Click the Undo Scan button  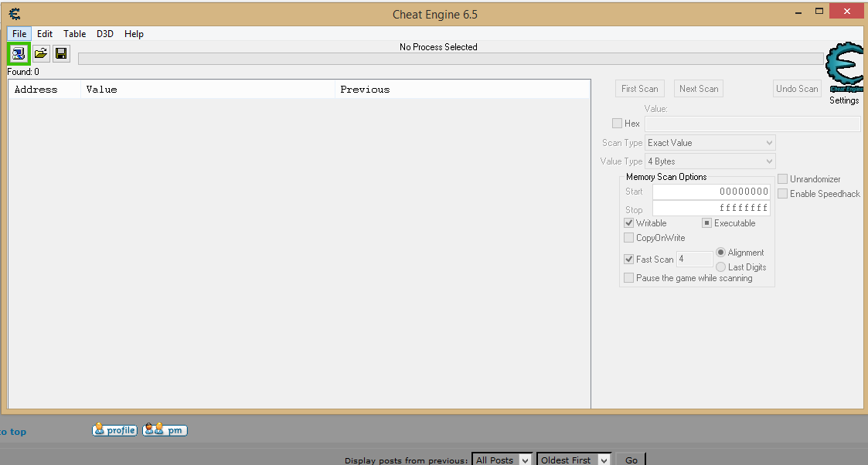(x=797, y=89)
